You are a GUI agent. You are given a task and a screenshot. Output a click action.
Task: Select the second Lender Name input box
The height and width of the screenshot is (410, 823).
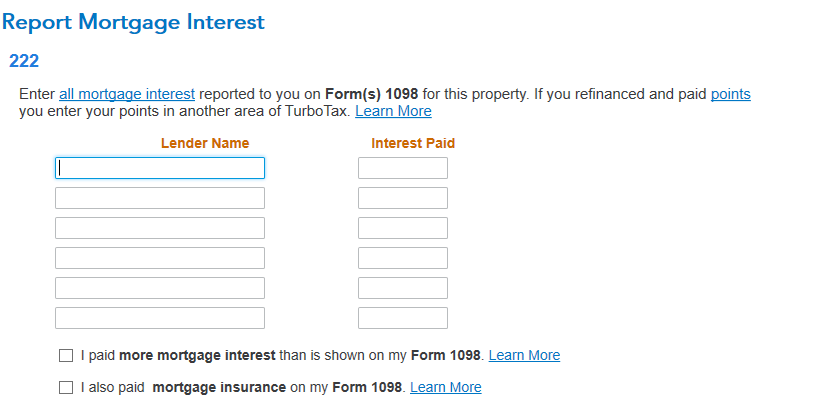click(x=160, y=198)
